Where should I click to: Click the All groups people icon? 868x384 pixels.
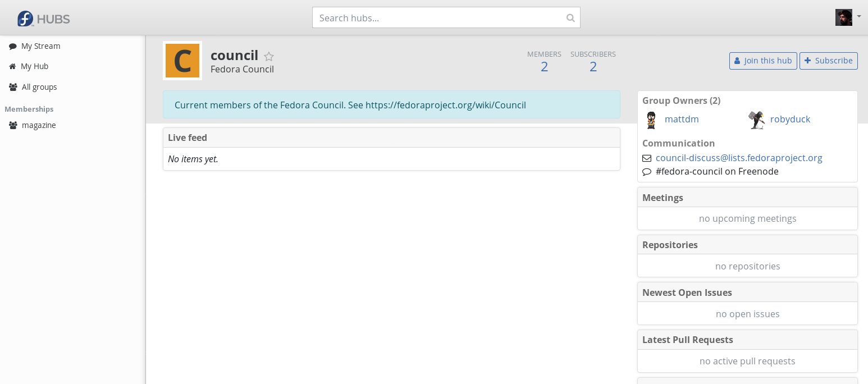coord(13,87)
